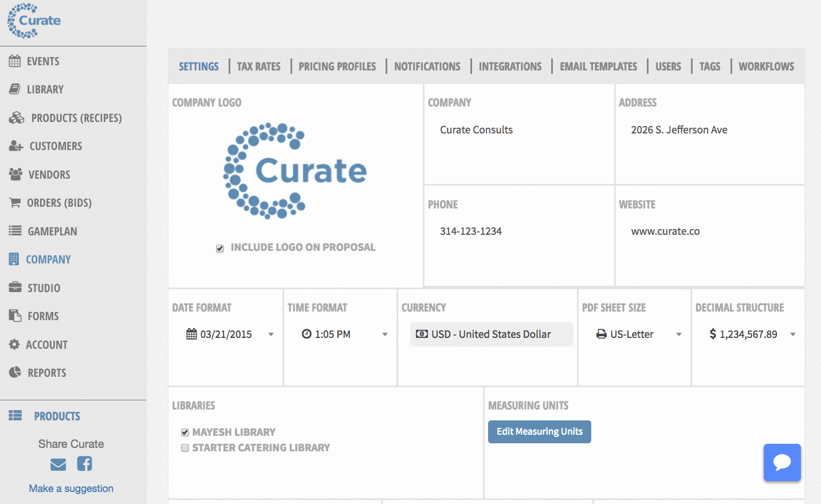Open the Email Templates tab
Image resolution: width=821 pixels, height=504 pixels.
point(599,66)
